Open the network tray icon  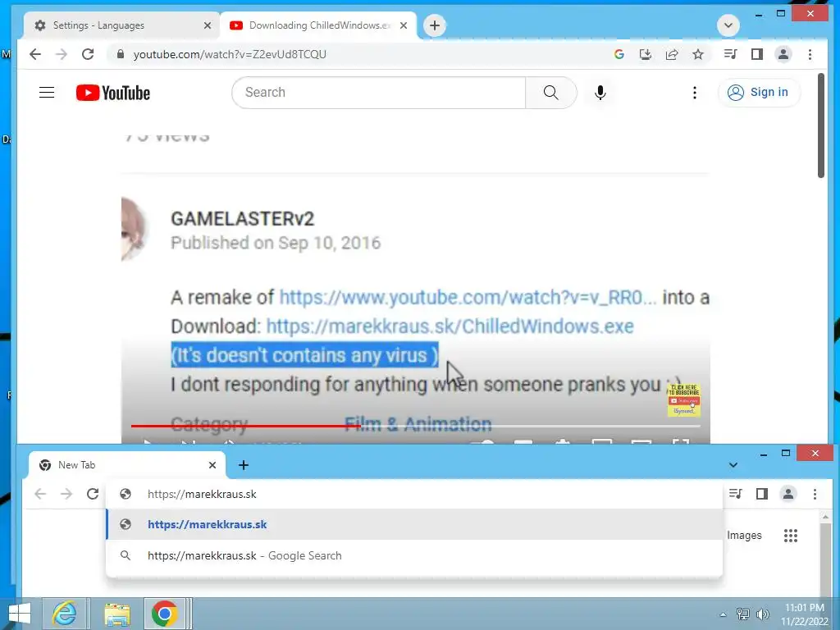pos(743,614)
